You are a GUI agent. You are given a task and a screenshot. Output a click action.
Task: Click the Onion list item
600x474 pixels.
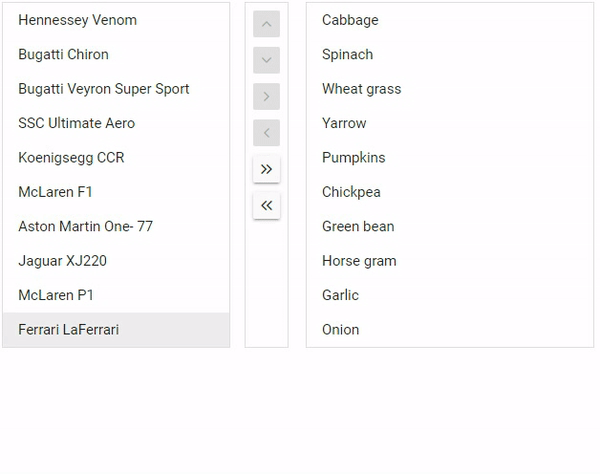point(341,330)
